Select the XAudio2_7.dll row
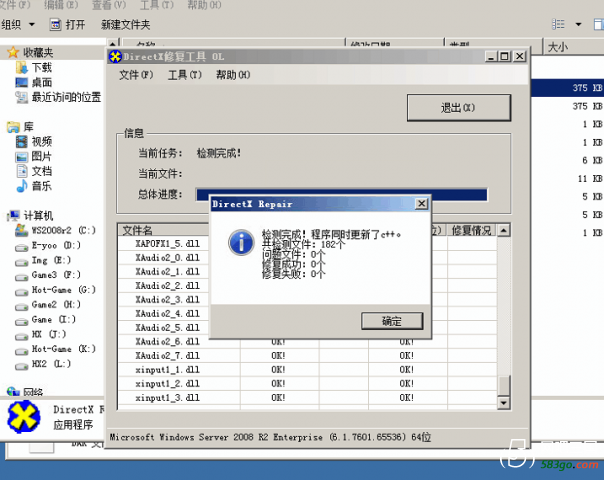Screen dimensions: 604x480 click(307, 355)
